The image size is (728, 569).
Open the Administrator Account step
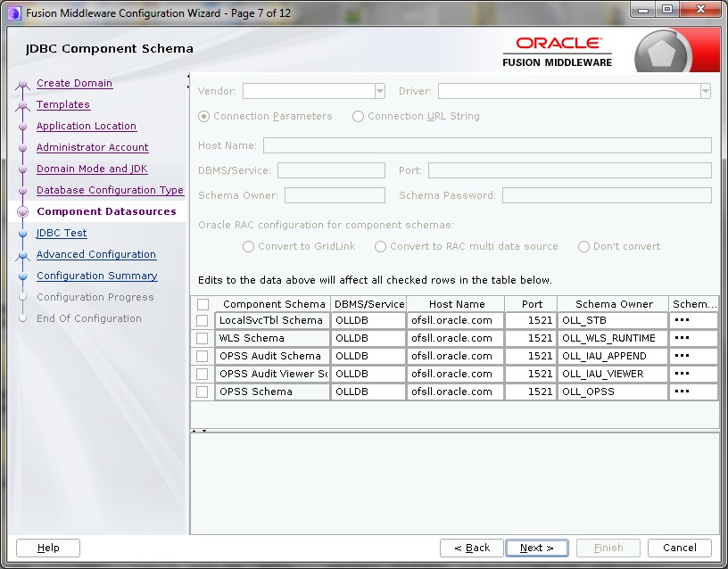[x=93, y=147]
